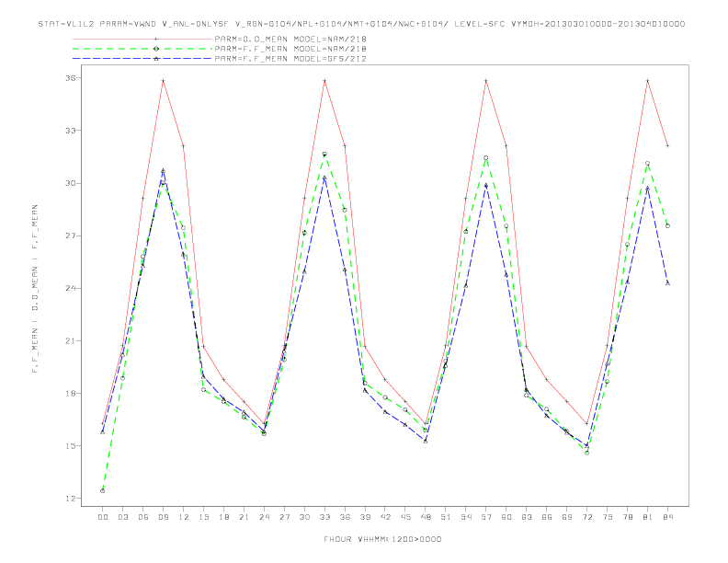Click x-axis tick label 72
Viewport: 728px width, 563px height.
click(587, 517)
